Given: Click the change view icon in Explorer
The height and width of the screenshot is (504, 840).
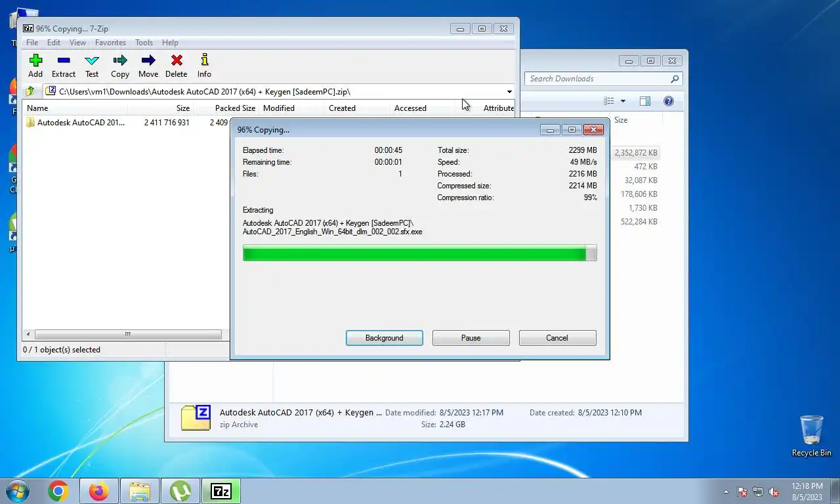Looking at the screenshot, I should tap(609, 101).
